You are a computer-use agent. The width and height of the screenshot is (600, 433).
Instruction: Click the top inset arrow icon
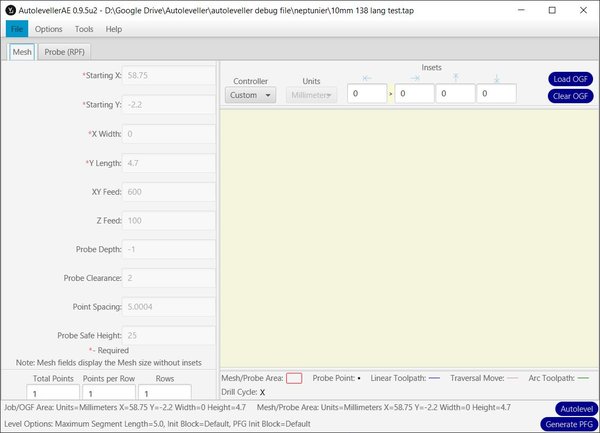click(455, 77)
